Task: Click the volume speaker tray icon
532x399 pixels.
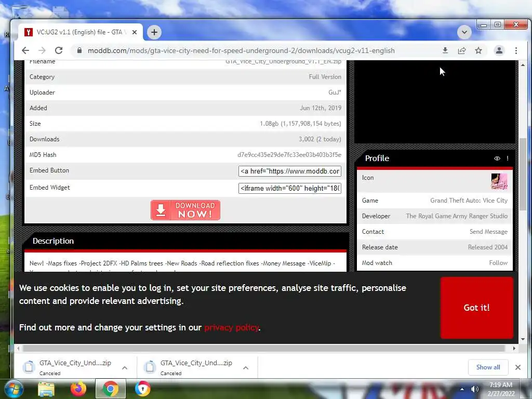Action: point(475,389)
